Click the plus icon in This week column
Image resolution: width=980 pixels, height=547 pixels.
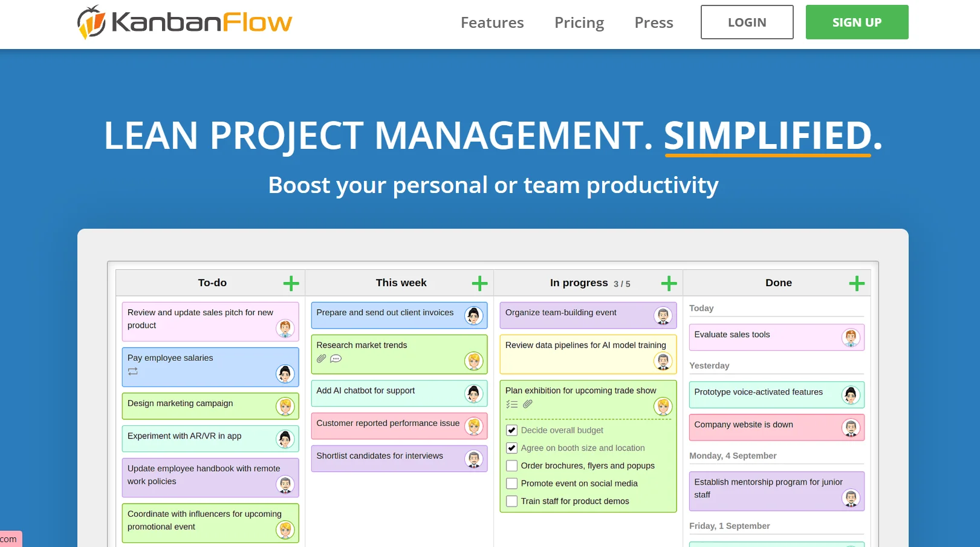pyautogui.click(x=479, y=283)
